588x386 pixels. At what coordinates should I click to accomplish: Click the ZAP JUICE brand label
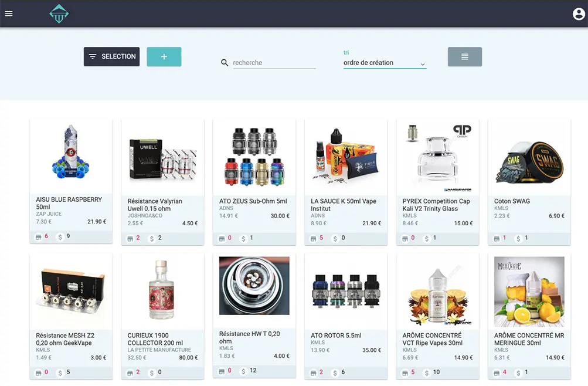tap(49, 214)
